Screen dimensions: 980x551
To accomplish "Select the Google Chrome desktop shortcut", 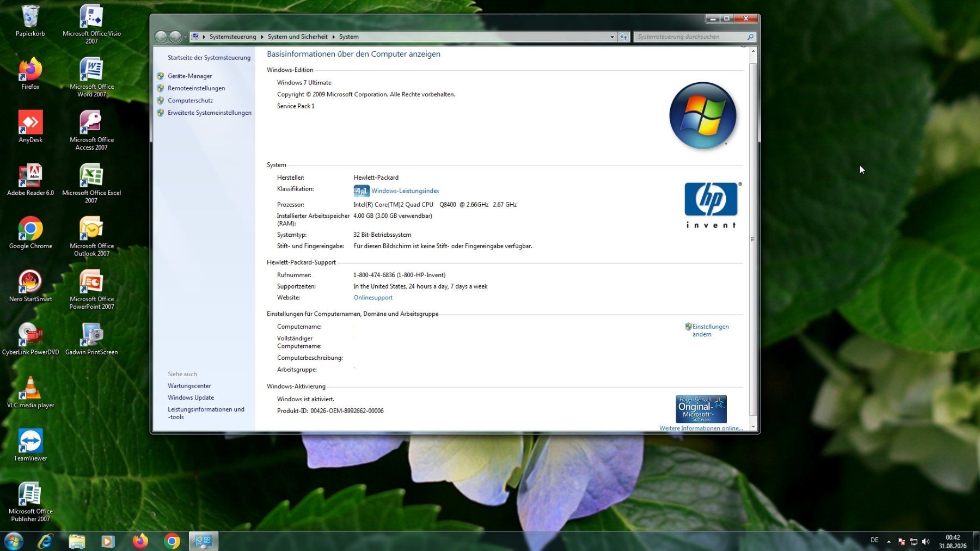I will (30, 232).
